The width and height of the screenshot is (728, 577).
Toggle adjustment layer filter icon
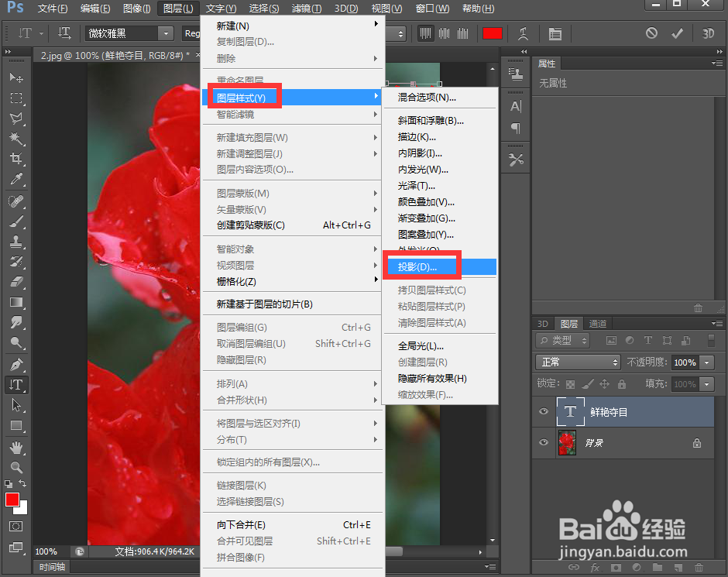(x=630, y=340)
